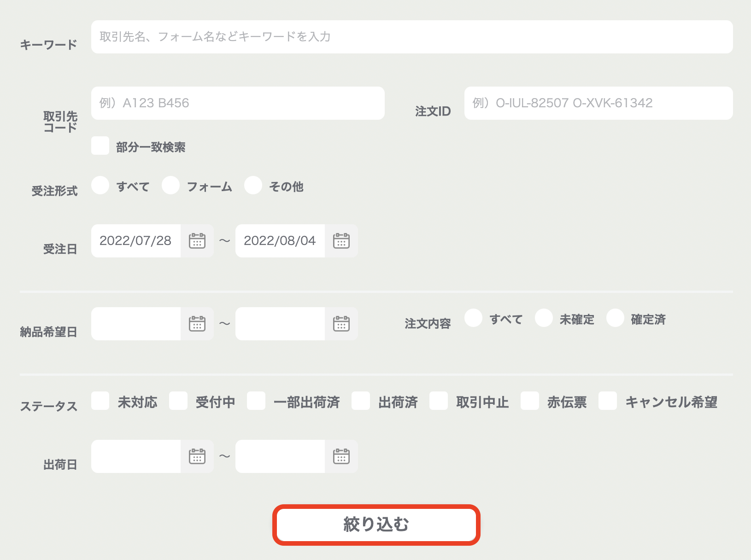Focus the 取引先コード input field
751x560 pixels.
238,103
